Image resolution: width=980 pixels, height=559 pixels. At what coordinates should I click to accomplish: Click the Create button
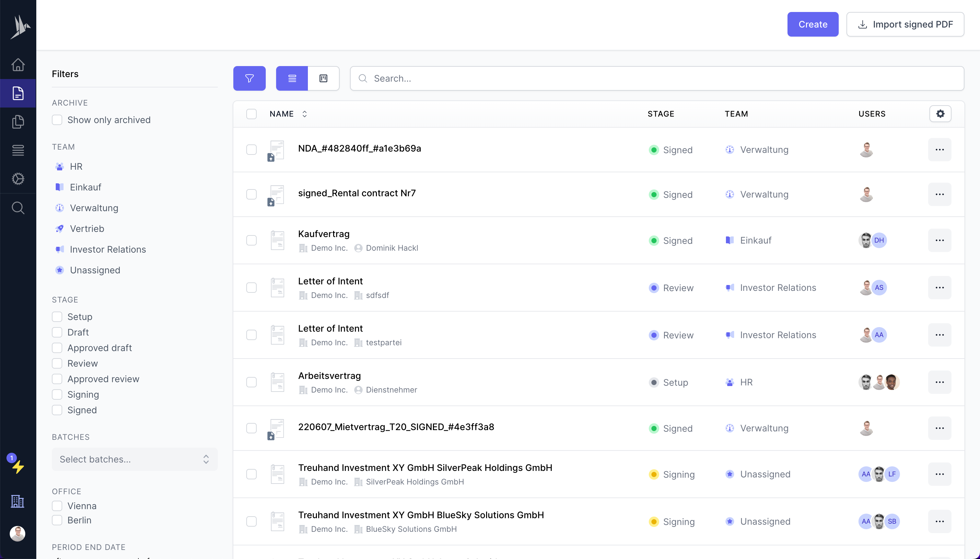pos(812,24)
